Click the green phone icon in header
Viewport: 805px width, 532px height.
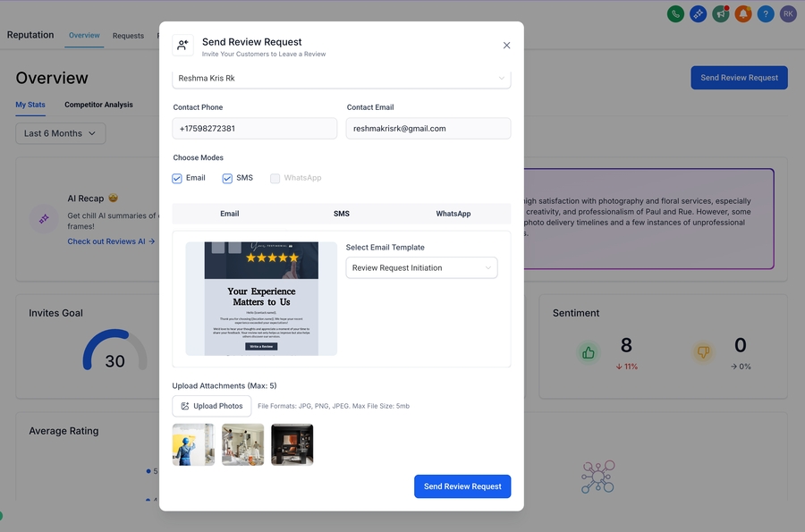pos(676,13)
